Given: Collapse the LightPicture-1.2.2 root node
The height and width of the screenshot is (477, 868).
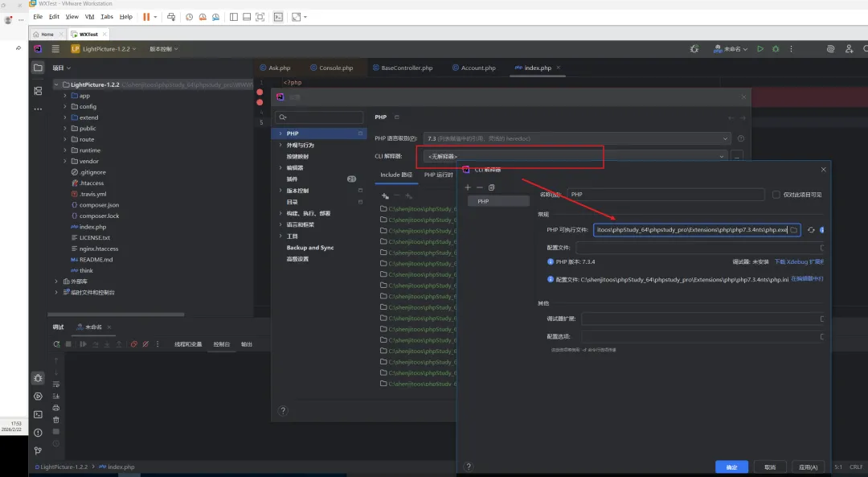Looking at the screenshot, I should (x=56, y=84).
